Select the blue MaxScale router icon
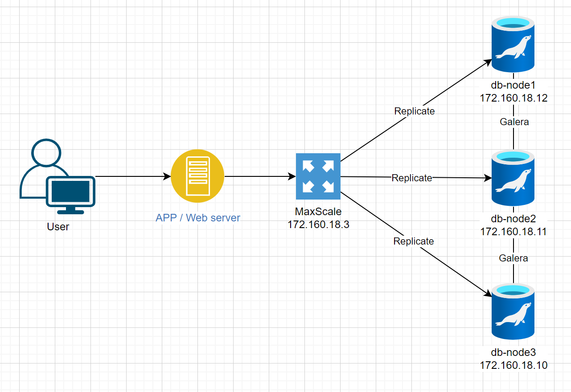Image resolution: width=571 pixels, height=392 pixels. point(318,176)
